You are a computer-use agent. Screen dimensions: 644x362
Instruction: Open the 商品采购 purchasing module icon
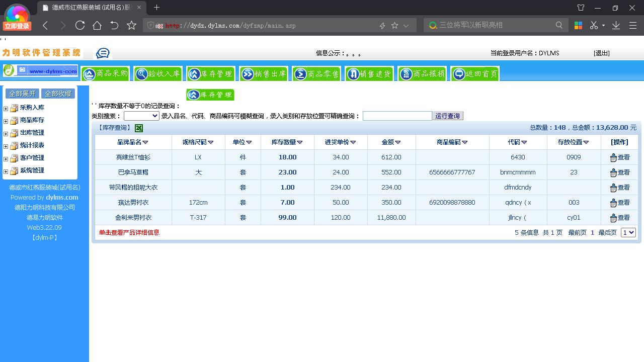[105, 73]
